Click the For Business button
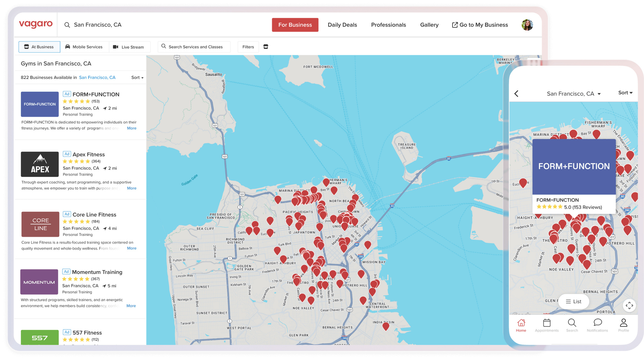This screenshot has height=360, width=644. click(x=295, y=25)
